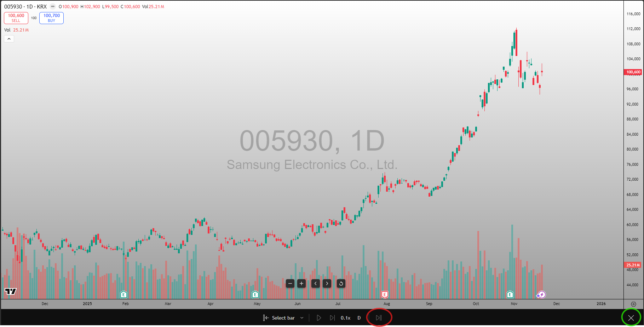Collapse the indicator legend with the caret

pos(9,39)
